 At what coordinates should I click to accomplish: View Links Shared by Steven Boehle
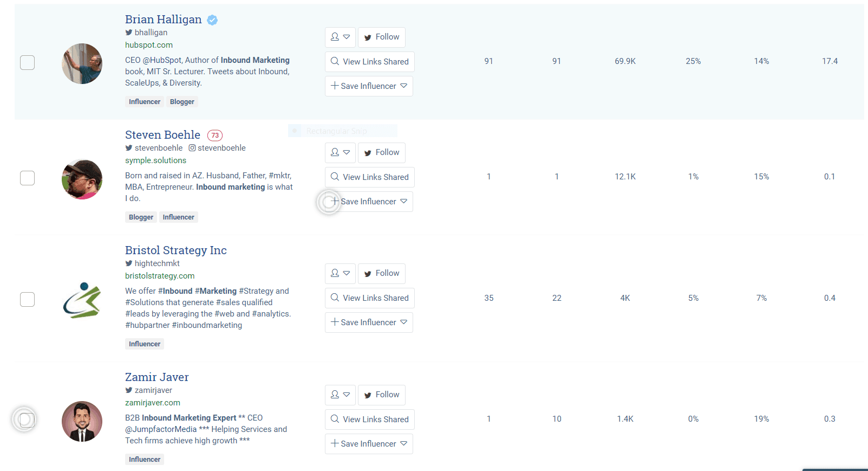[370, 177]
